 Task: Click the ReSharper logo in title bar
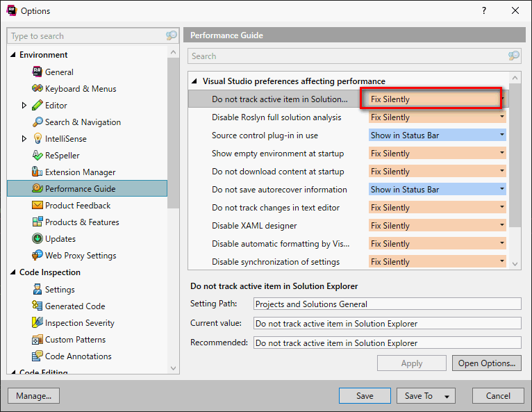pyautogui.click(x=12, y=10)
